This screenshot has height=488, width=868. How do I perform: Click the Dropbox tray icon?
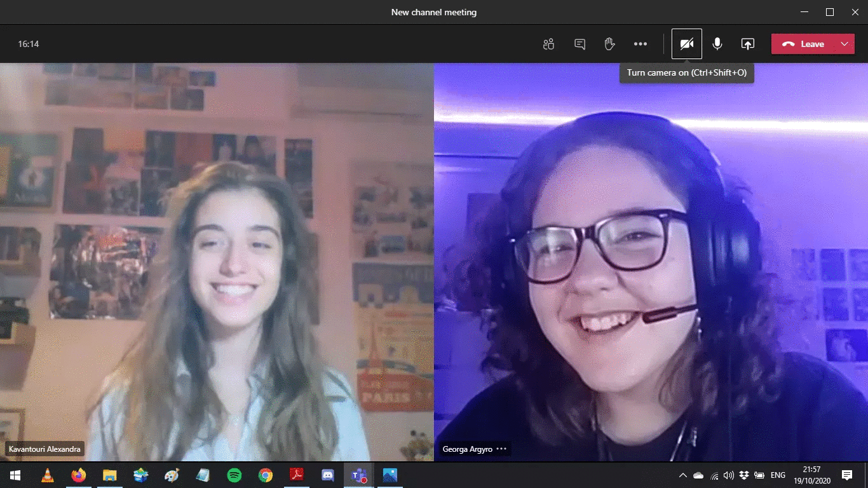(x=743, y=475)
